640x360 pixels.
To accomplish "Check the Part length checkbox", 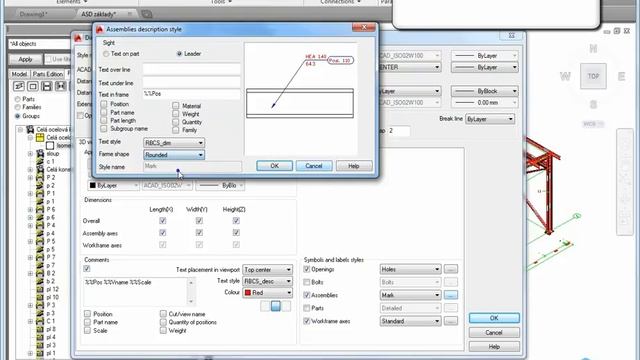I will coord(104,120).
